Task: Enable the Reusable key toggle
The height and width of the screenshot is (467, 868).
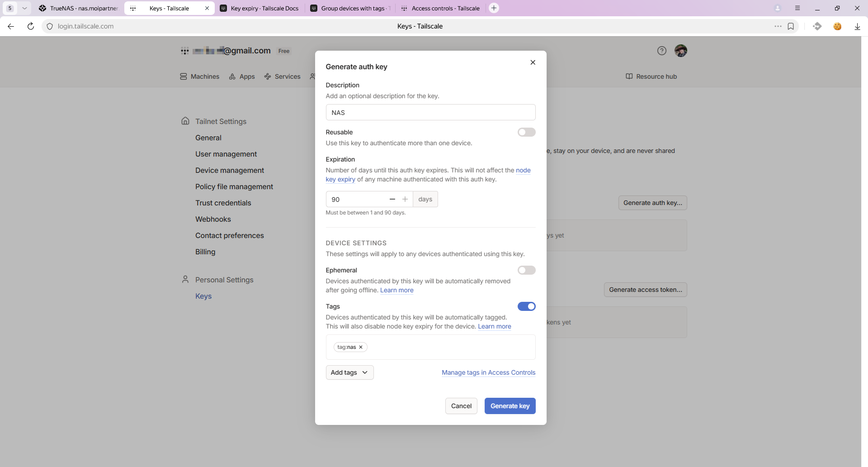Action: pyautogui.click(x=526, y=132)
